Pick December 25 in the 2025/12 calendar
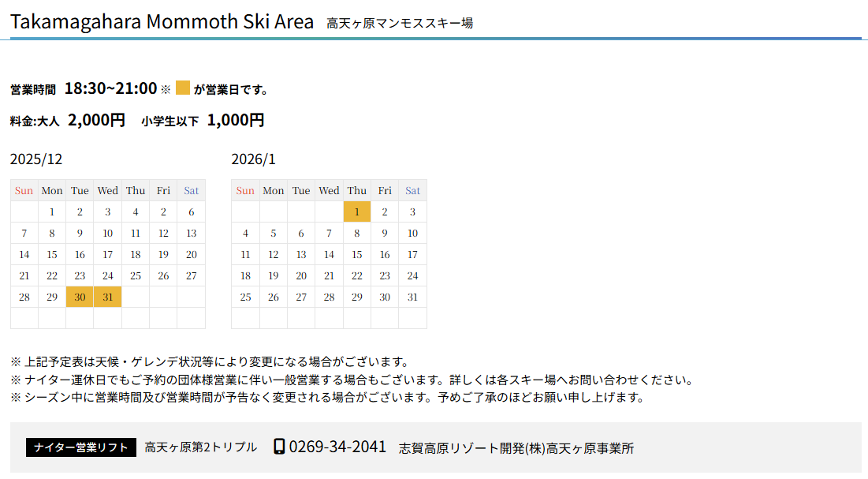This screenshot has width=868, height=479. click(x=136, y=275)
